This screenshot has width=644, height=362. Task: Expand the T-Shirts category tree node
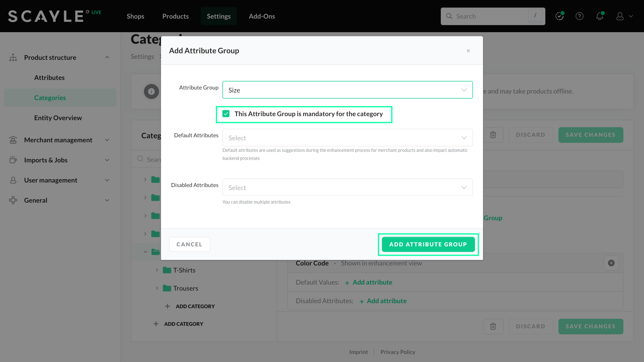(x=157, y=270)
